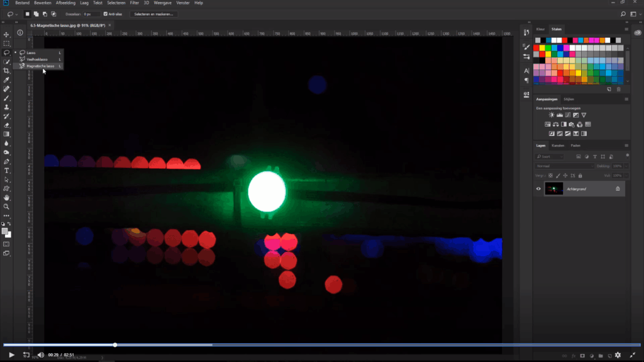Choose Lasso from the flyout

(x=38, y=53)
